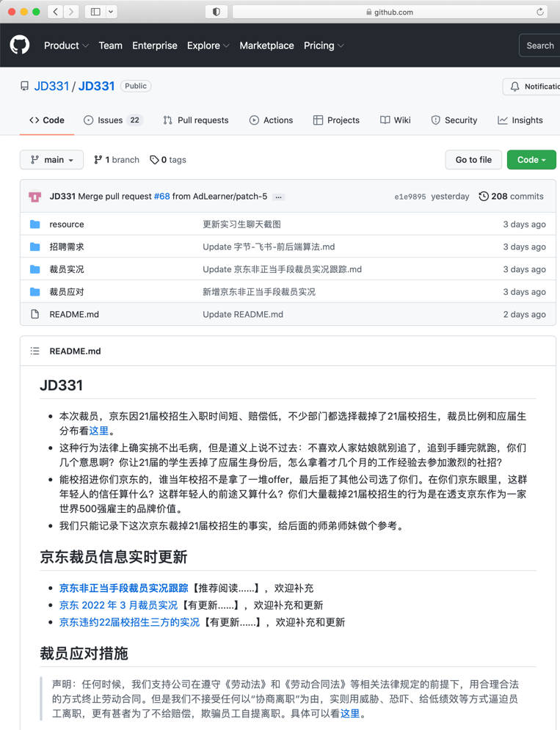Open commit Update 字节-飞书-前后端算法.md
Screen dimensions: 560x730
coord(269,247)
